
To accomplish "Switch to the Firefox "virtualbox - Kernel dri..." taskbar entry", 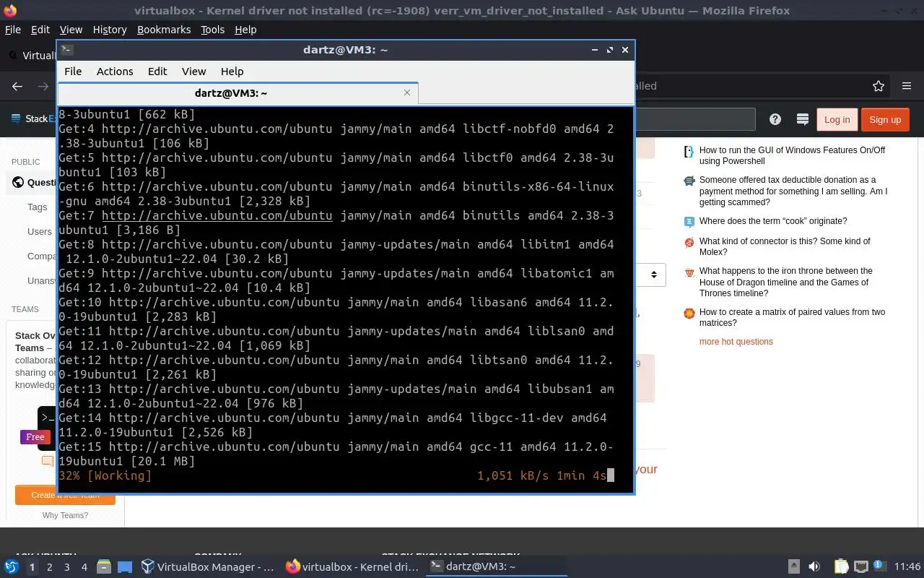I will pyautogui.click(x=352, y=567).
